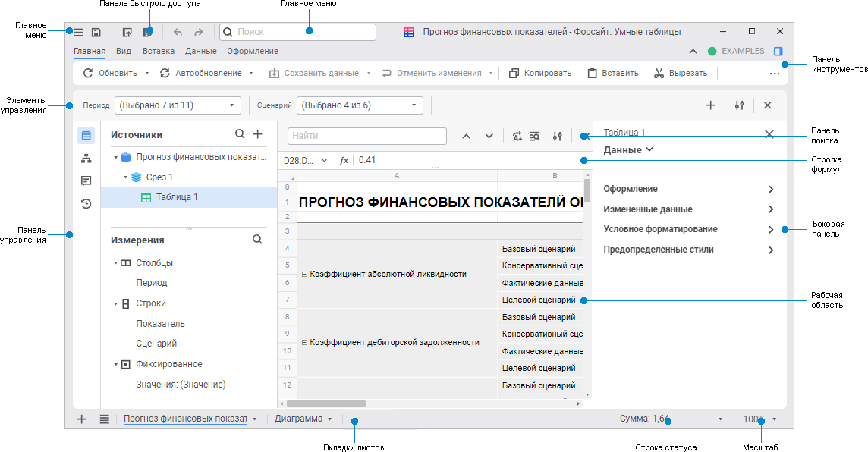
Task: Select the history clock icon in sidebar
Action: [86, 203]
